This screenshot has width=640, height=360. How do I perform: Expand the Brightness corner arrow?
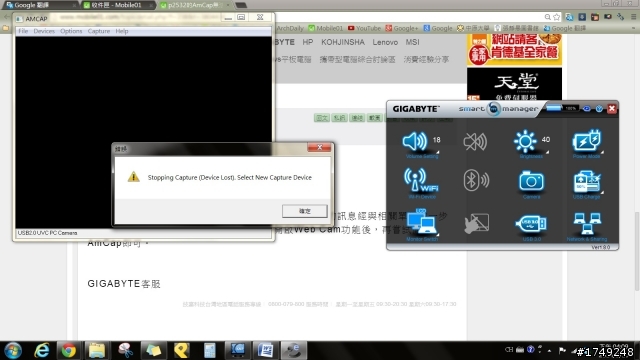tap(547, 152)
